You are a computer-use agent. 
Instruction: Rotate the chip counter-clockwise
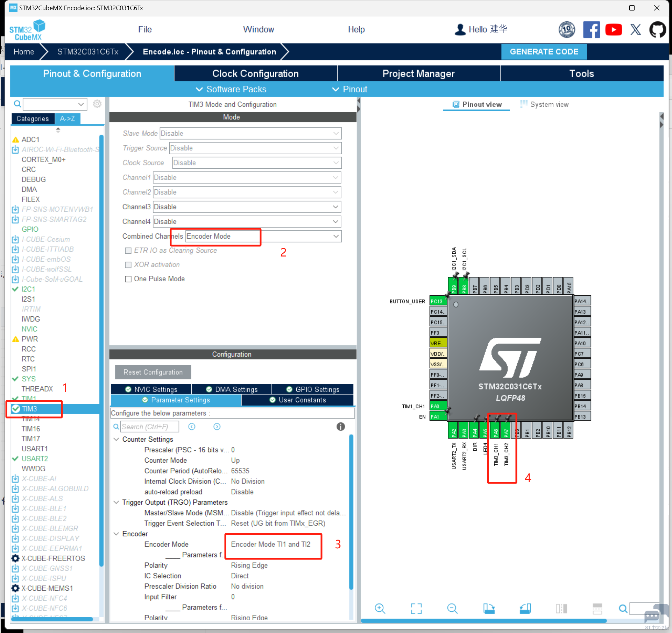pos(525,609)
